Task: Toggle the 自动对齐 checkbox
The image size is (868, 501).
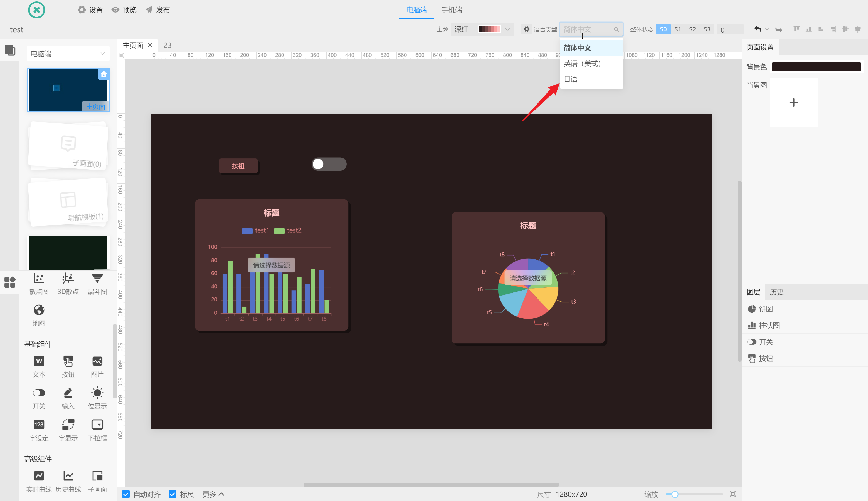Action: pos(126,494)
